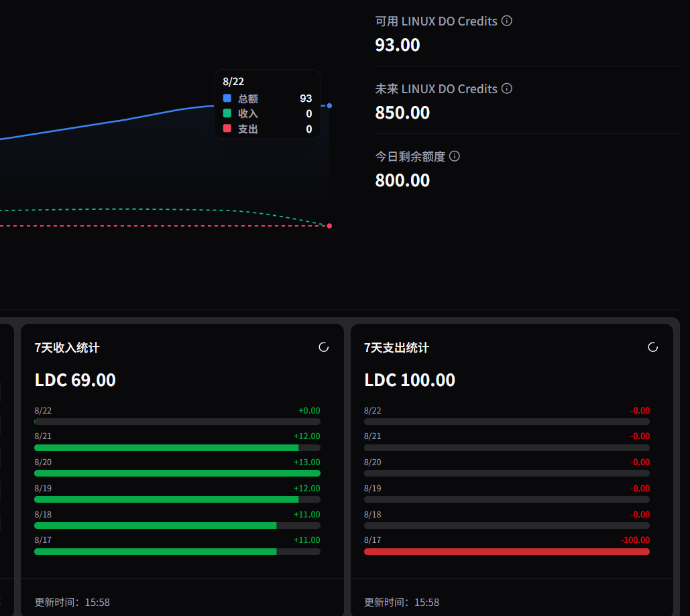Click the 未来 credits value 850.00
Image resolution: width=690 pixels, height=616 pixels.
[402, 113]
